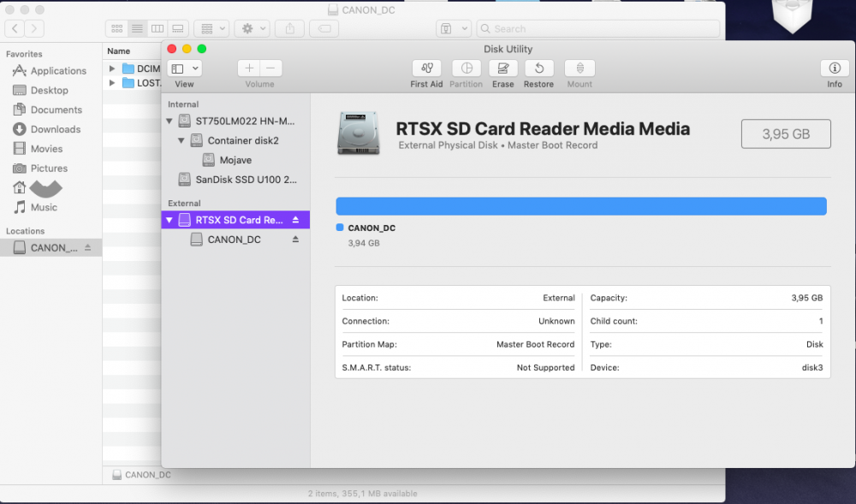856x504 pixels.
Task: Expand the DCIM folder in Finder
Action: (x=112, y=68)
